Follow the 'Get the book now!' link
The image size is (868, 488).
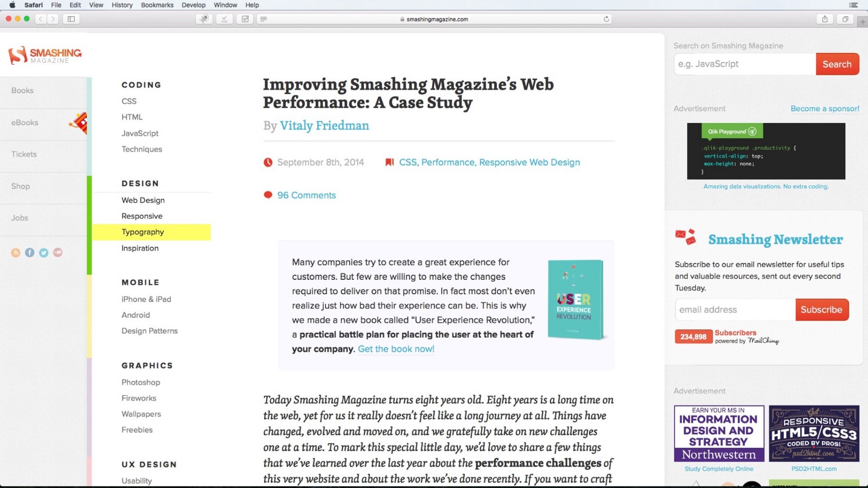click(x=396, y=349)
